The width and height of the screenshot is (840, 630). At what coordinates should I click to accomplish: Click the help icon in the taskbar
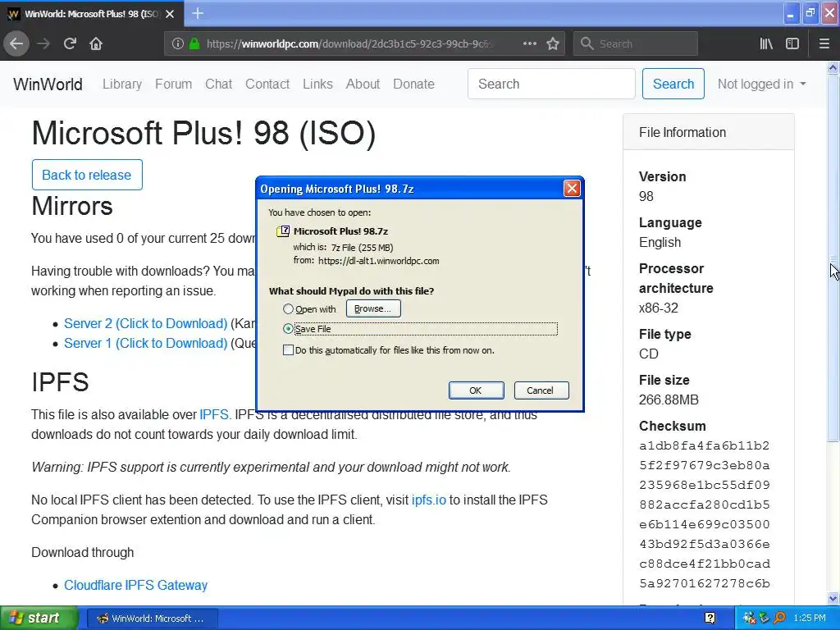710,618
